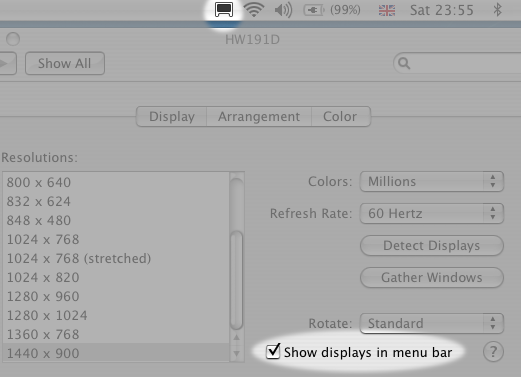Click the window control button left of title

tap(13, 39)
